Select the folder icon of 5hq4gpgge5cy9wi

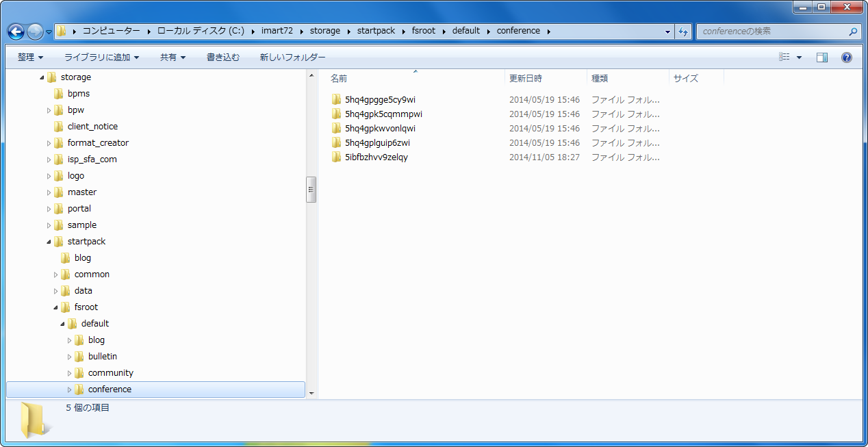(336, 100)
